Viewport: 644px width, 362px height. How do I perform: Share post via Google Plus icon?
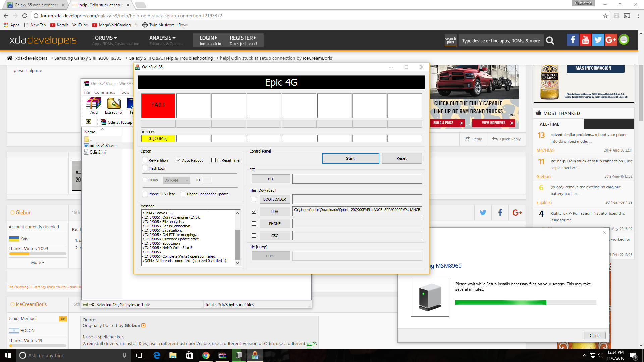(517, 213)
